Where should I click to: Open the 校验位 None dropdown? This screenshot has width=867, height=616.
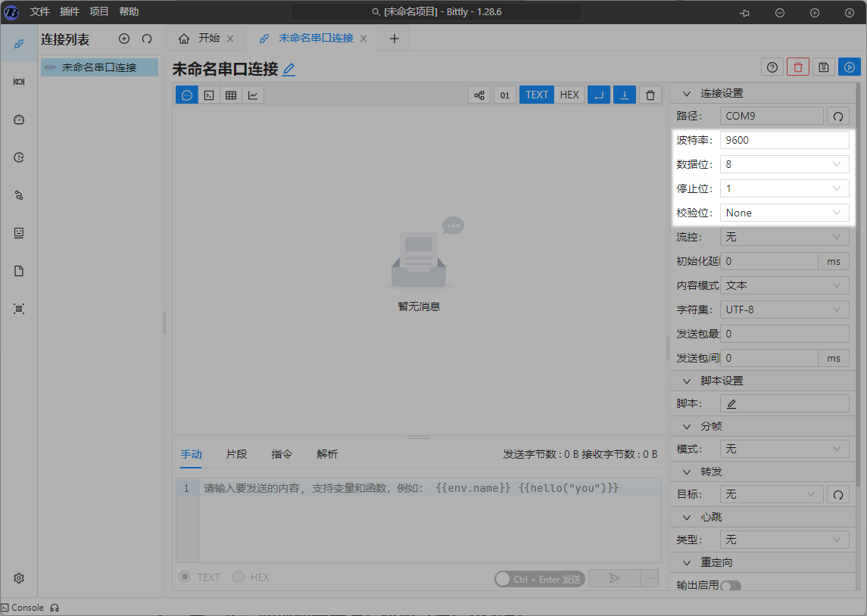click(784, 213)
